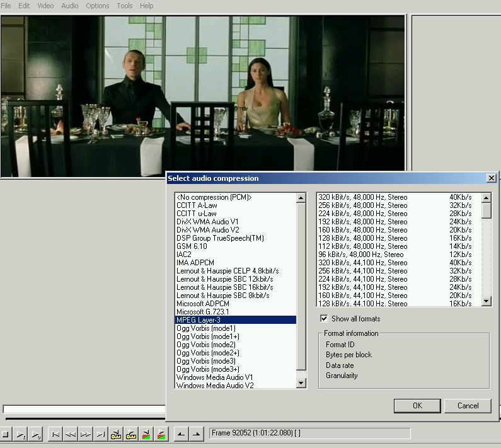Open the Audio menu
This screenshot has height=448, width=501.
tap(69, 6)
